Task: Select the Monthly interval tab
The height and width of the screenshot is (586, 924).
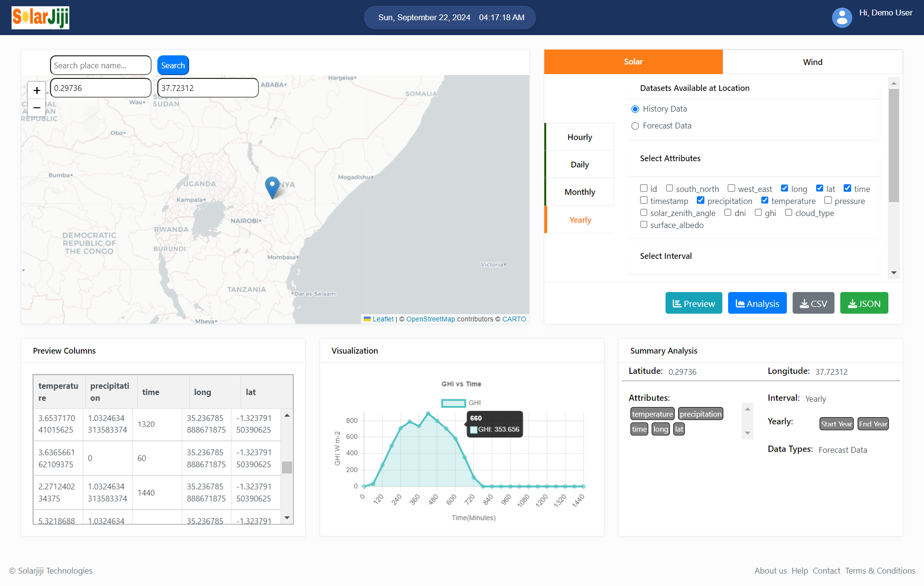Action: point(579,192)
